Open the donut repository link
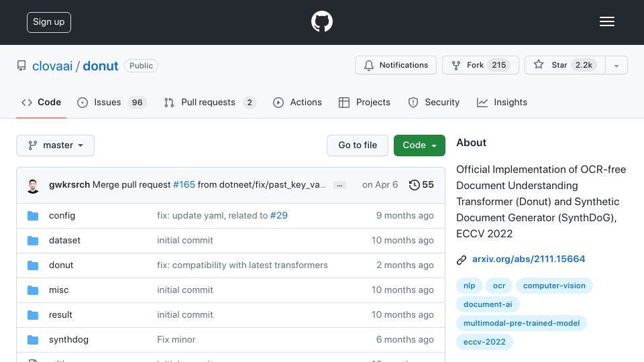This screenshot has height=362, width=644. pyautogui.click(x=101, y=66)
